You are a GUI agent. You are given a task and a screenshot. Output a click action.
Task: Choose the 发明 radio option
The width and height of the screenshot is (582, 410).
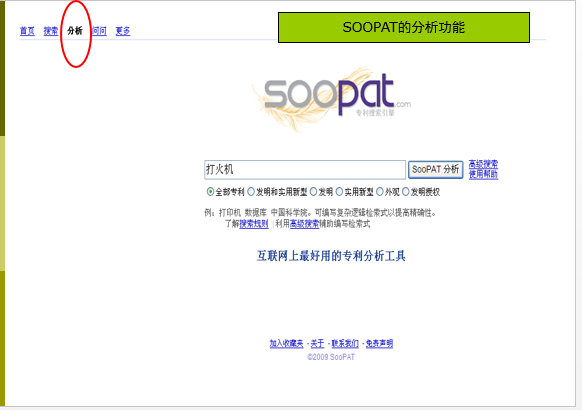(x=314, y=192)
